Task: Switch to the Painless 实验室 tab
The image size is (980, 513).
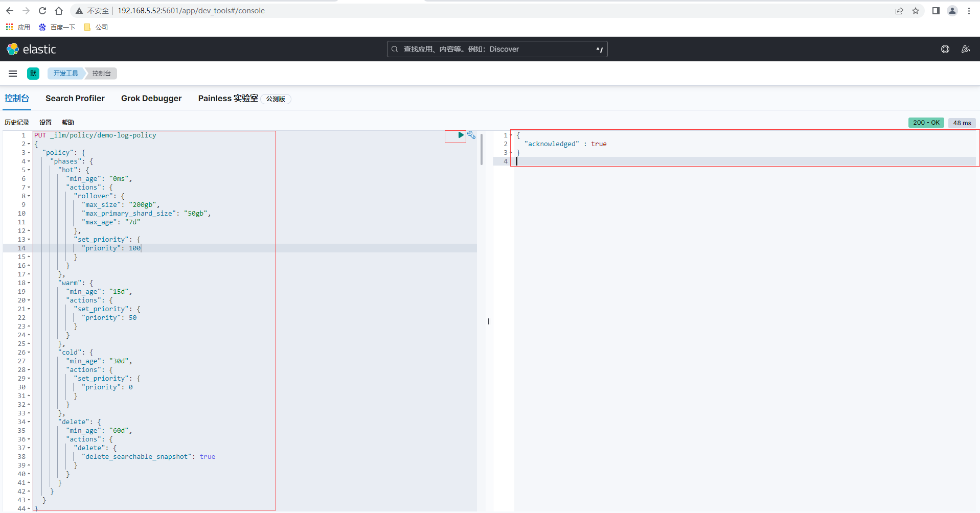Action: 228,98
